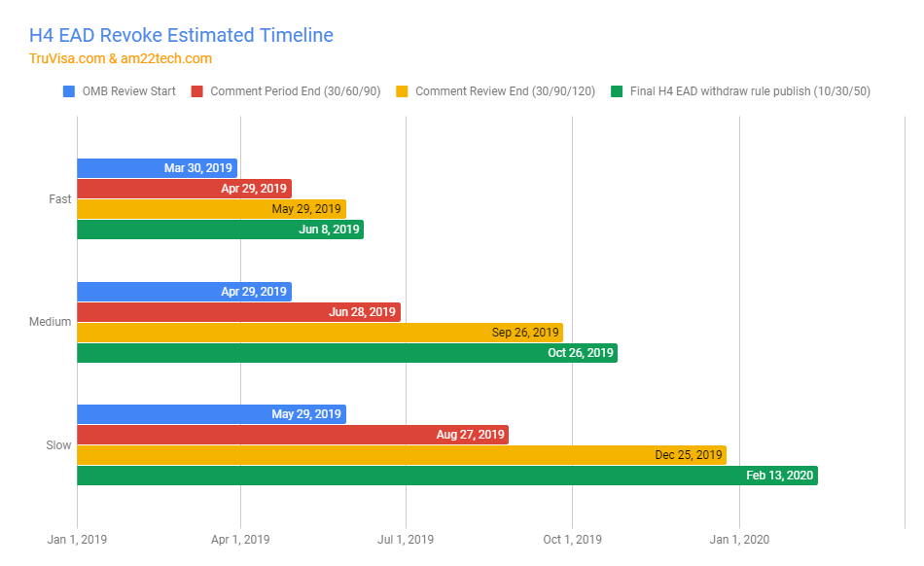The image size is (924, 566).
Task: Click the Medium category axis label
Action: click(x=50, y=322)
